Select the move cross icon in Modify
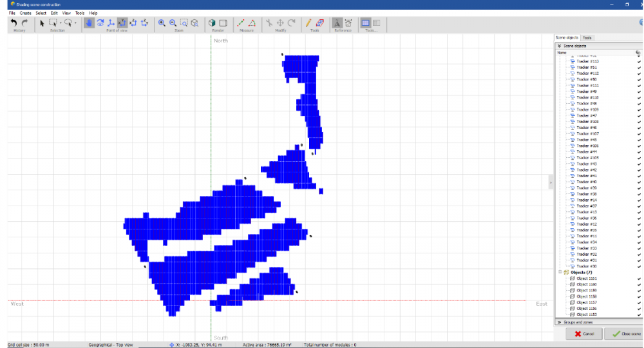 pyautogui.click(x=280, y=23)
